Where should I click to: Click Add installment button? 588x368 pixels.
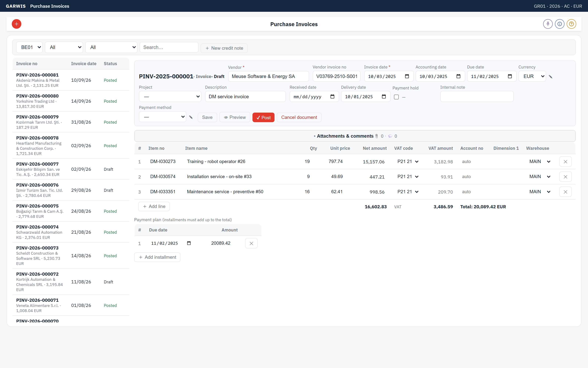click(x=157, y=257)
